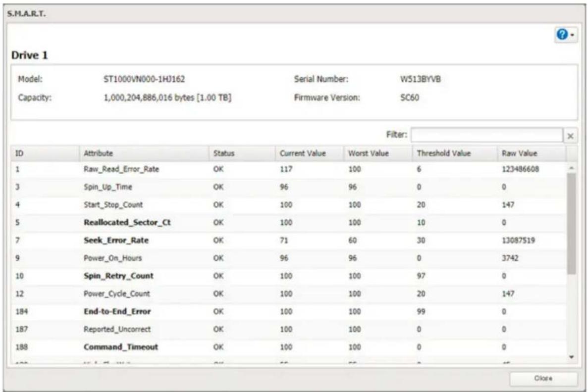
Task: Click inside the Filter text field
Action: click(486, 135)
